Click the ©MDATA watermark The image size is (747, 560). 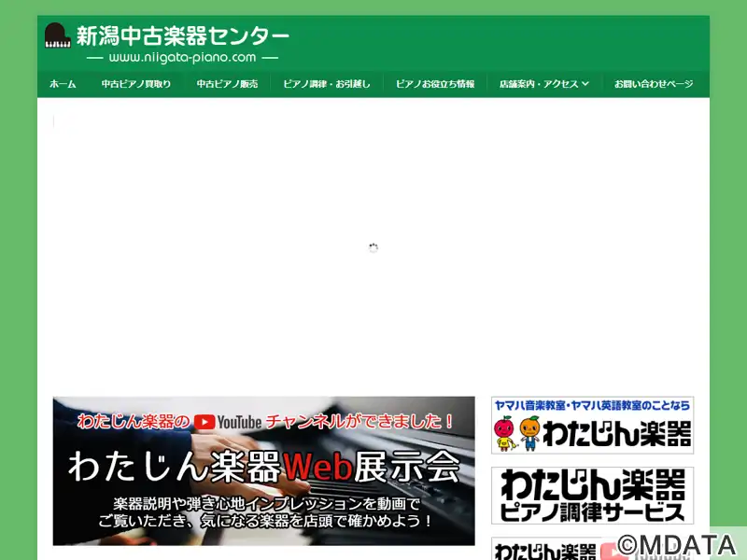[x=681, y=544]
